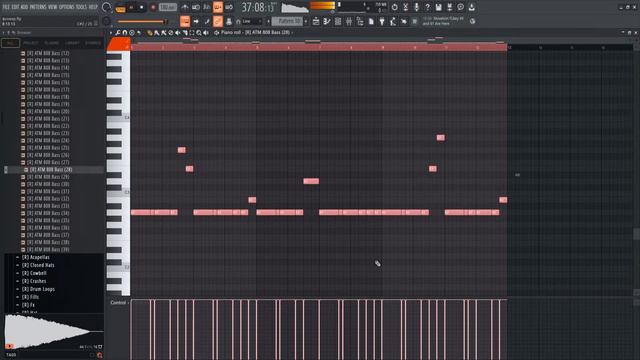
Task: Open the OPTIONS menu
Action: [x=67, y=7]
